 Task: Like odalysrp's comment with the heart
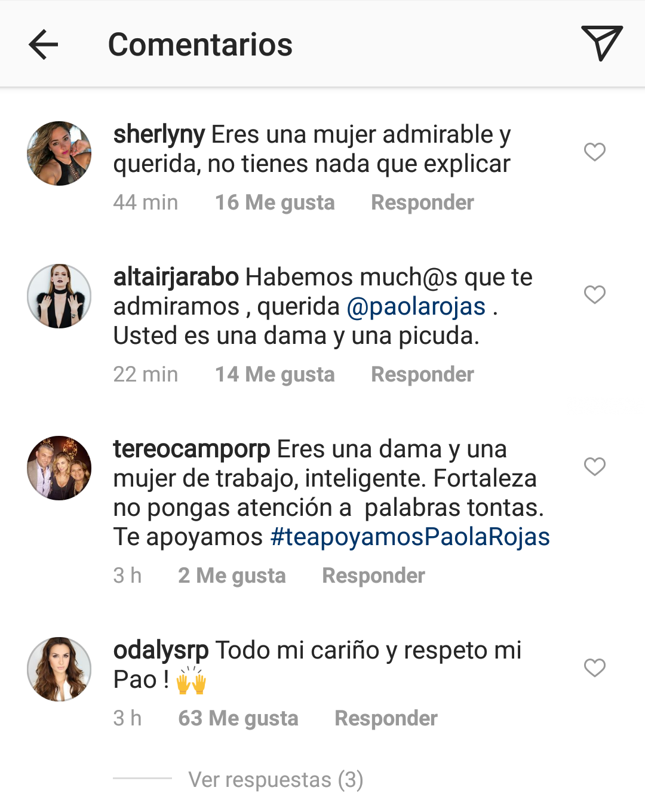coord(594,668)
